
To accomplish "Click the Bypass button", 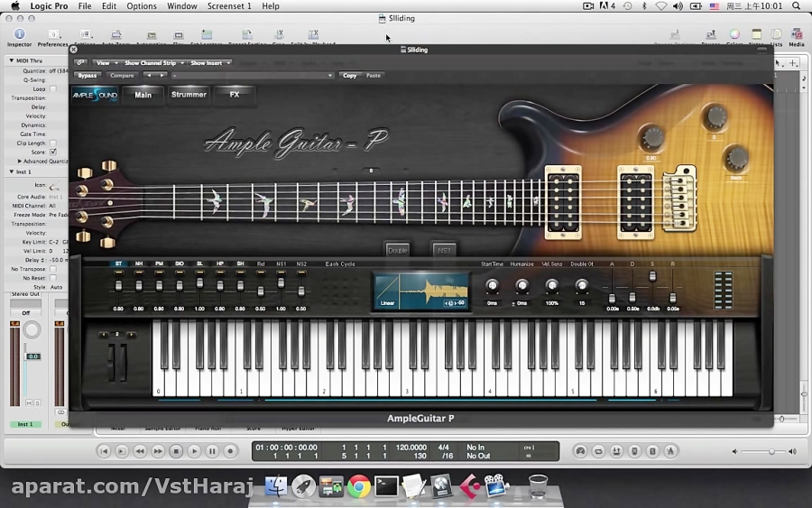I will (x=88, y=76).
